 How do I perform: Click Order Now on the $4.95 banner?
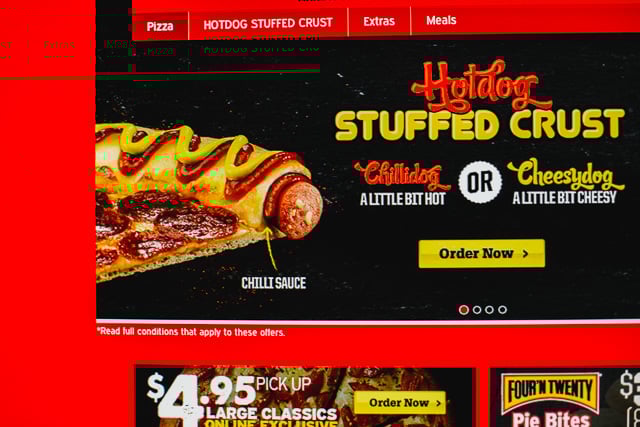(x=400, y=403)
